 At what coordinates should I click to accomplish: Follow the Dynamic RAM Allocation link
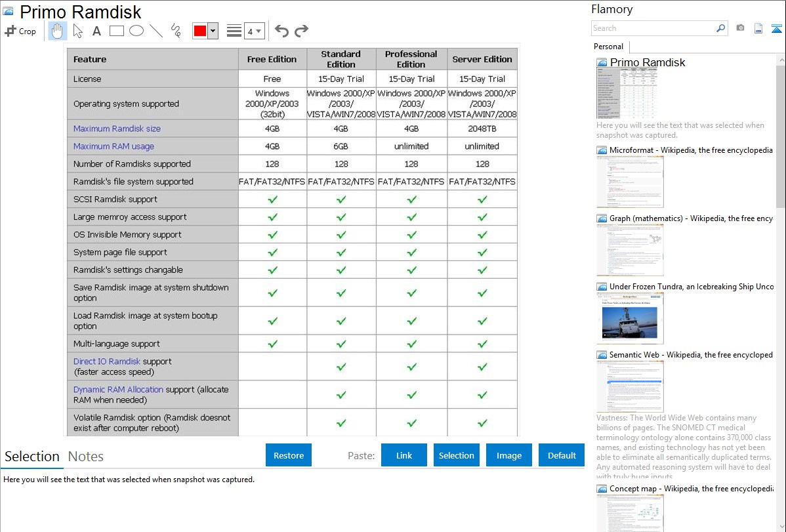118,389
